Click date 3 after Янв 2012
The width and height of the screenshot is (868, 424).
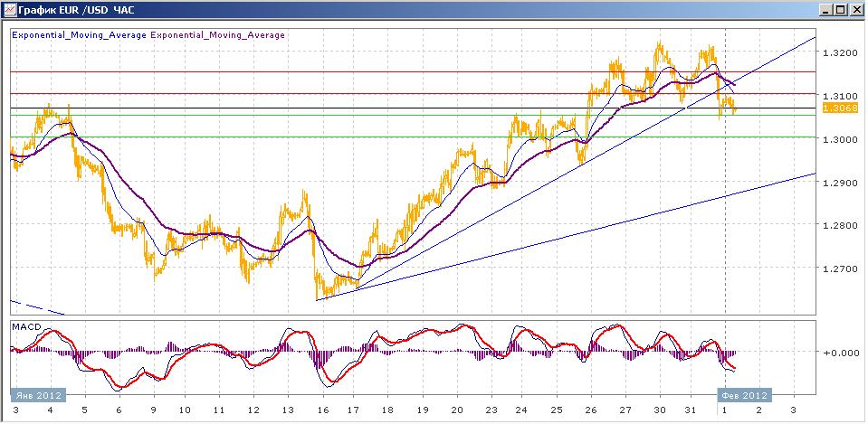click(x=15, y=410)
